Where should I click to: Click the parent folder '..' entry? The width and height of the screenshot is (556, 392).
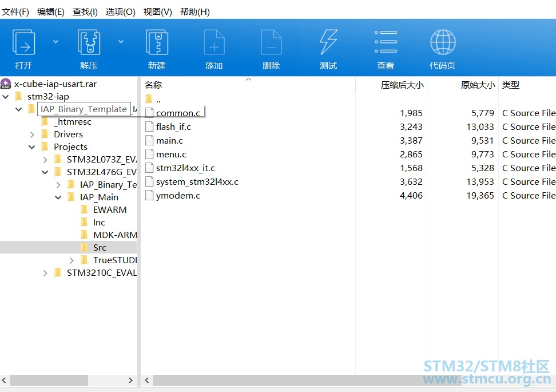(158, 100)
